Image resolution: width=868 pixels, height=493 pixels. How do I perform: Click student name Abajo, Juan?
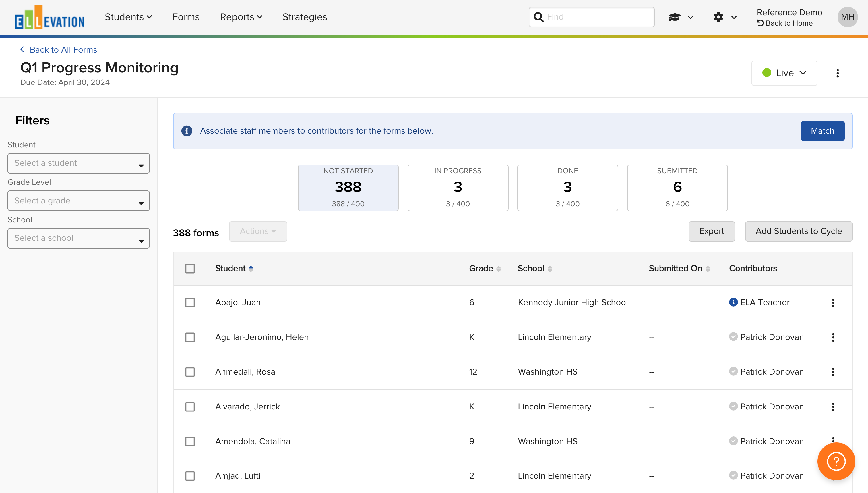coord(238,302)
